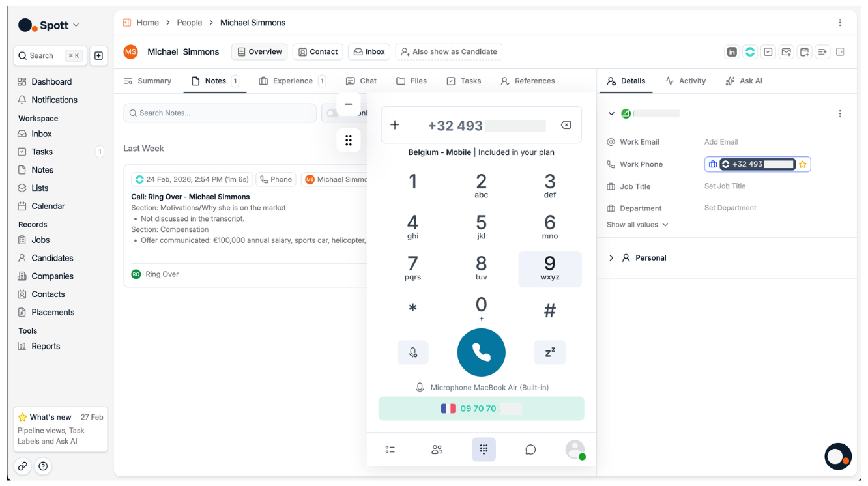868x486 pixels.
Task: Open the call log list icon in dialer
Action: (390, 450)
